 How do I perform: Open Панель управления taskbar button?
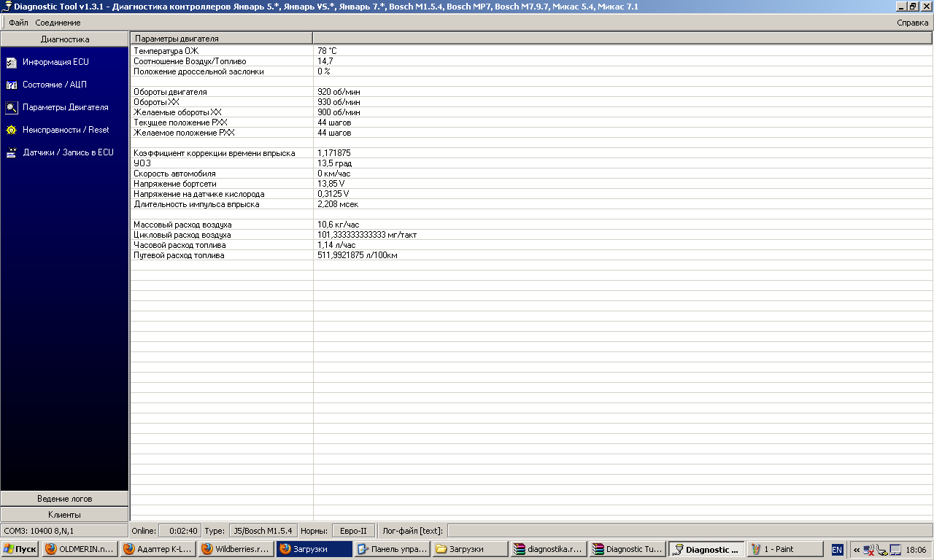click(x=392, y=549)
